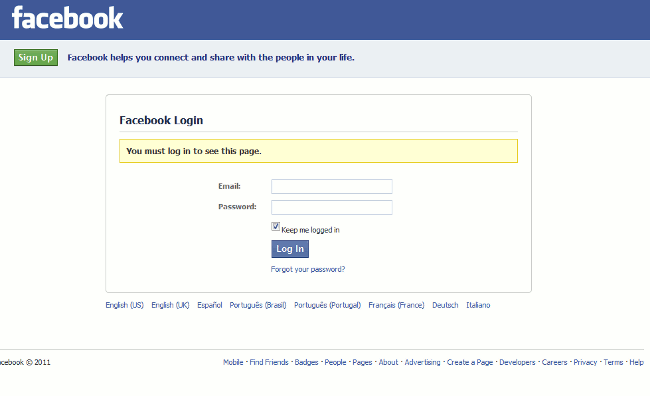Switch language to English (UK)
Viewport: 650px width, 396px height.
tap(170, 305)
